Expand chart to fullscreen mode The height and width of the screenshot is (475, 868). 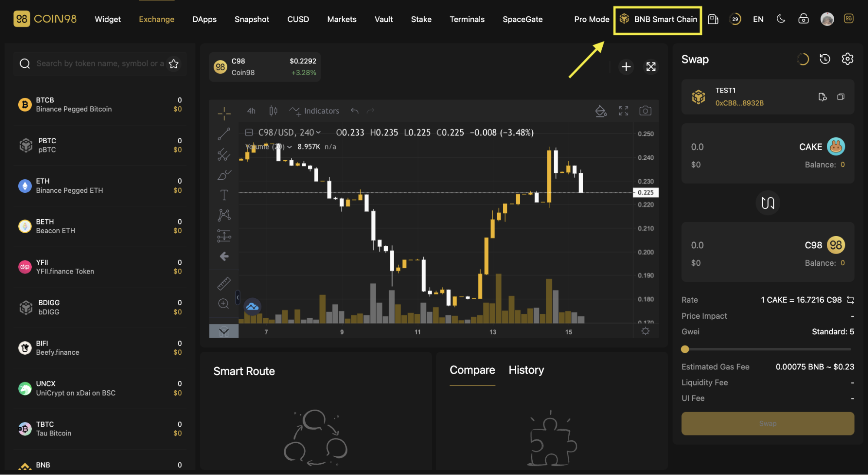pyautogui.click(x=623, y=111)
